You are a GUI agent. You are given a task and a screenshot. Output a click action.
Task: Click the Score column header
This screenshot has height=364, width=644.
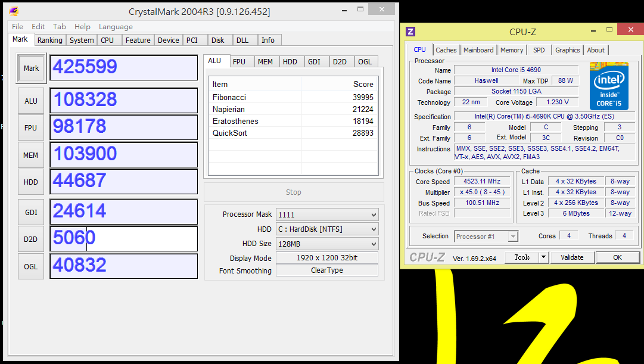coord(340,84)
